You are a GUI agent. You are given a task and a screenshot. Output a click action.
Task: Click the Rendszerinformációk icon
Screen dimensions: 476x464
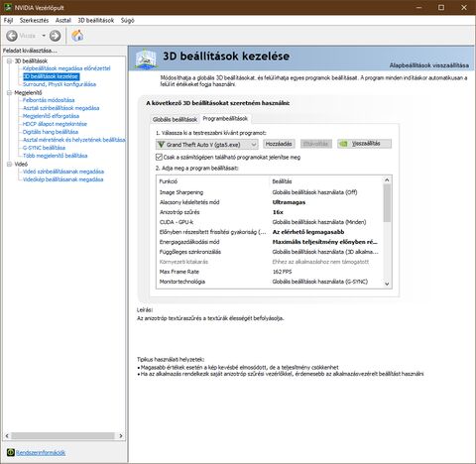11,452
